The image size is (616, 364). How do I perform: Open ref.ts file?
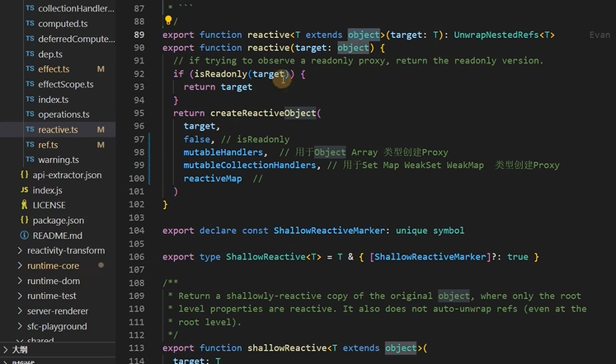(48, 145)
